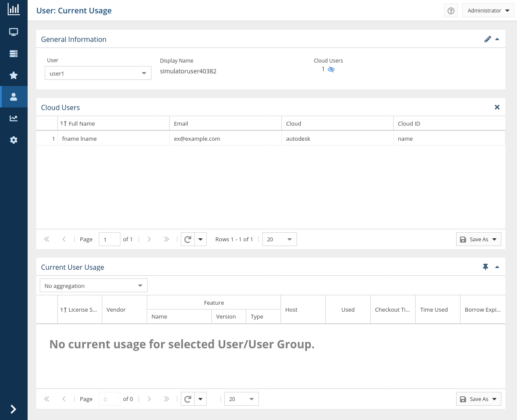The width and height of the screenshot is (517, 420).
Task: Sort by Full Name column header
Action: 113,123
